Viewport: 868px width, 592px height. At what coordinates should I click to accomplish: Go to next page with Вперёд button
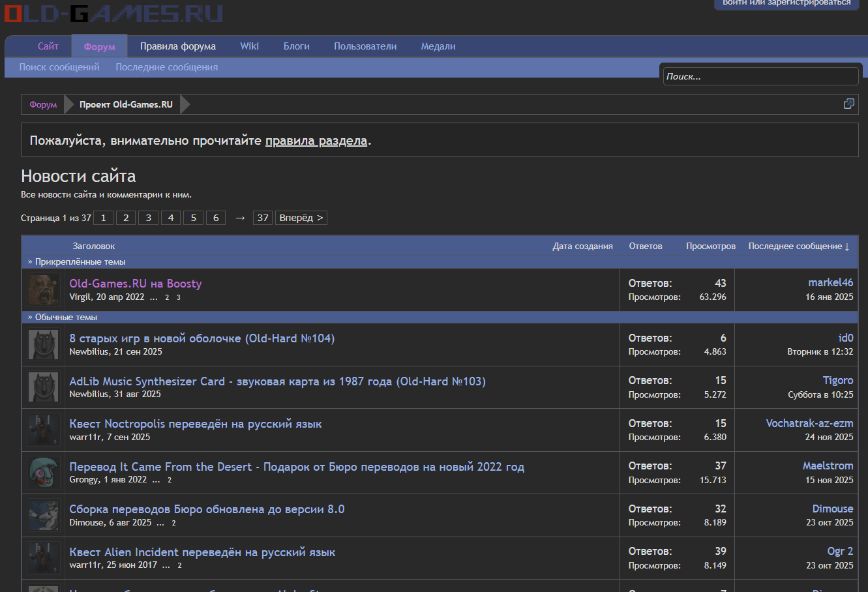click(x=301, y=218)
